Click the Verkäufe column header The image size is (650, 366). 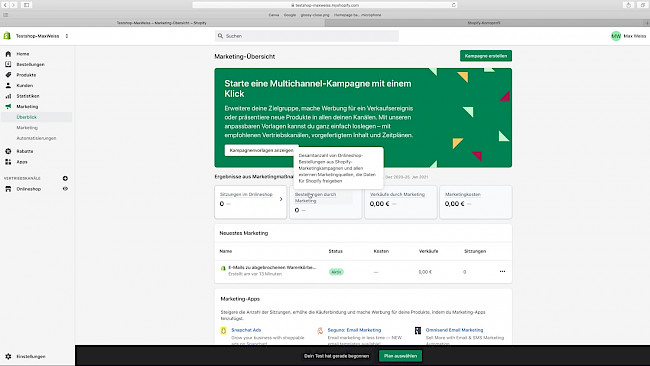pos(429,251)
